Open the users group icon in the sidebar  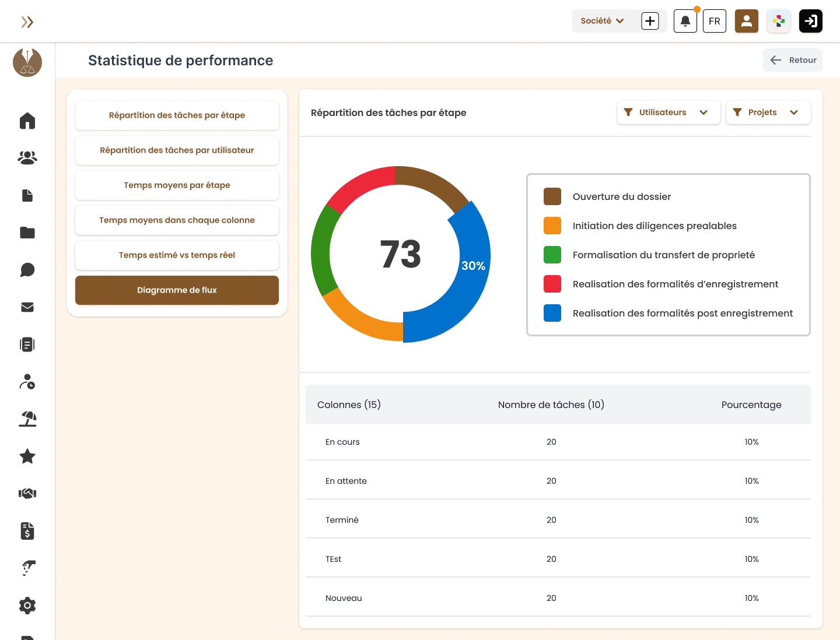point(27,158)
